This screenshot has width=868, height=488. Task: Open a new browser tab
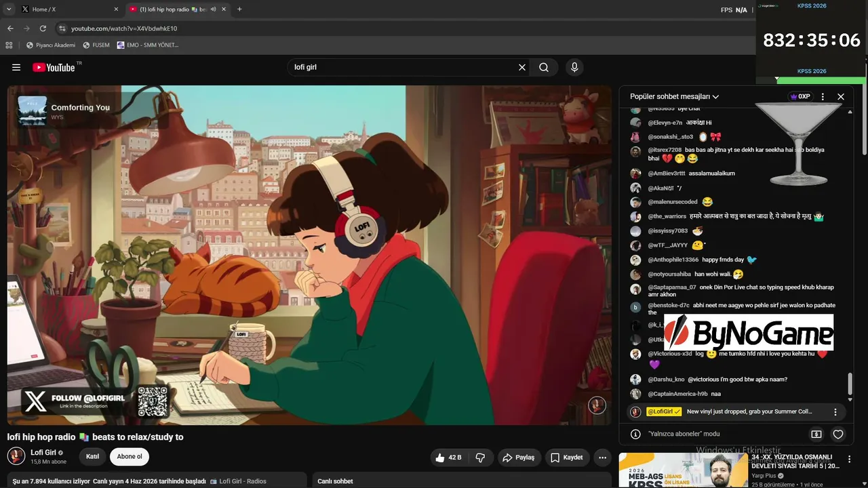click(x=239, y=9)
